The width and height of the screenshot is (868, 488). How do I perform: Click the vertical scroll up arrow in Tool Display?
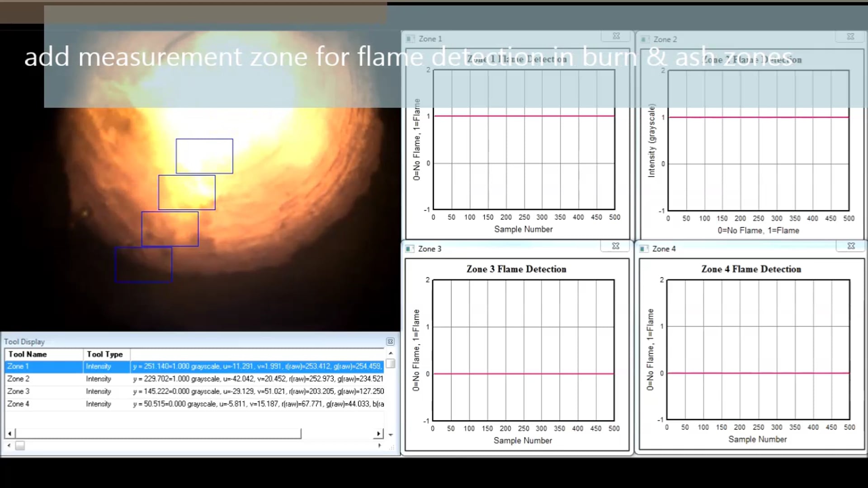[x=391, y=353]
